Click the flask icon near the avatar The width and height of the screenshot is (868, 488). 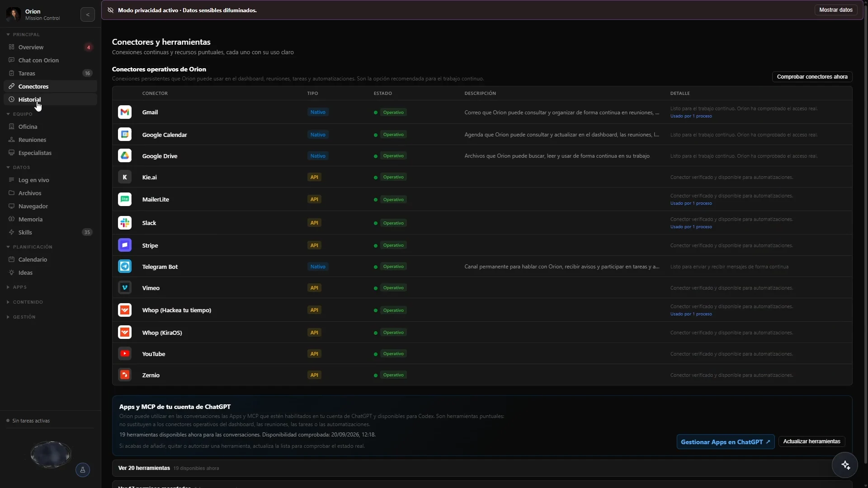(83, 470)
